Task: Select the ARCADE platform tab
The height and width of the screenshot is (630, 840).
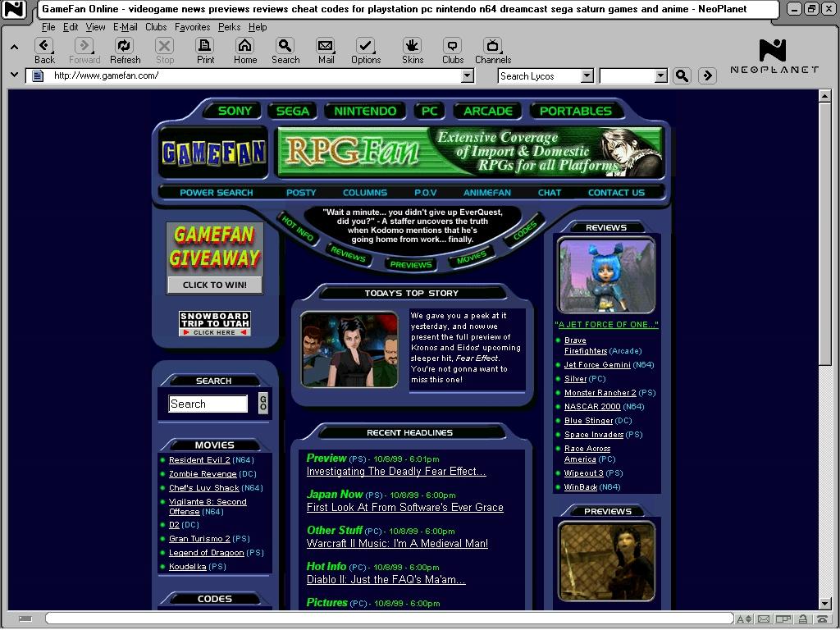Action: coord(488,111)
